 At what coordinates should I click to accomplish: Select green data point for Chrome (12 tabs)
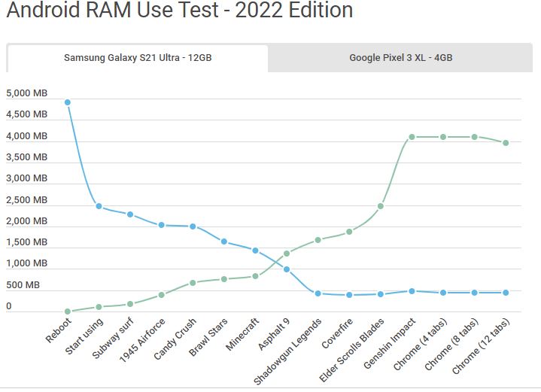pyautogui.click(x=506, y=143)
